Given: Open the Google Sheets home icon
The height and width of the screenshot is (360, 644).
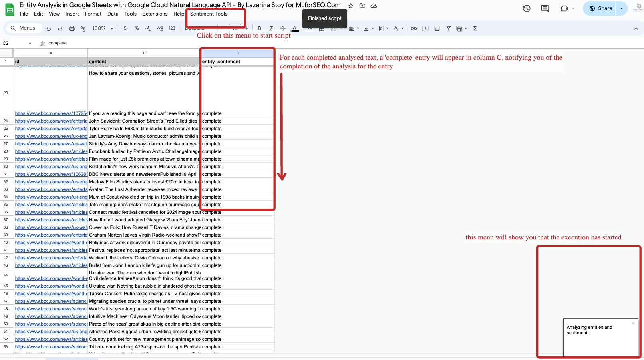Looking at the screenshot, I should 10,10.
